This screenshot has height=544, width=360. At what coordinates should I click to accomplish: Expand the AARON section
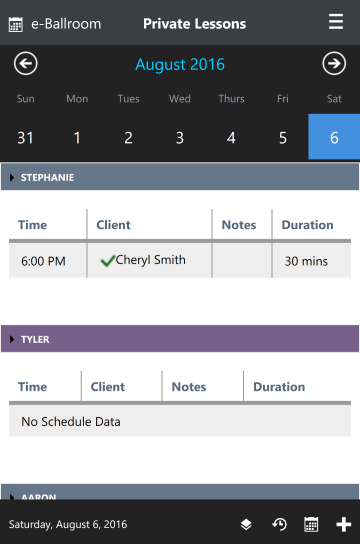tap(180, 492)
